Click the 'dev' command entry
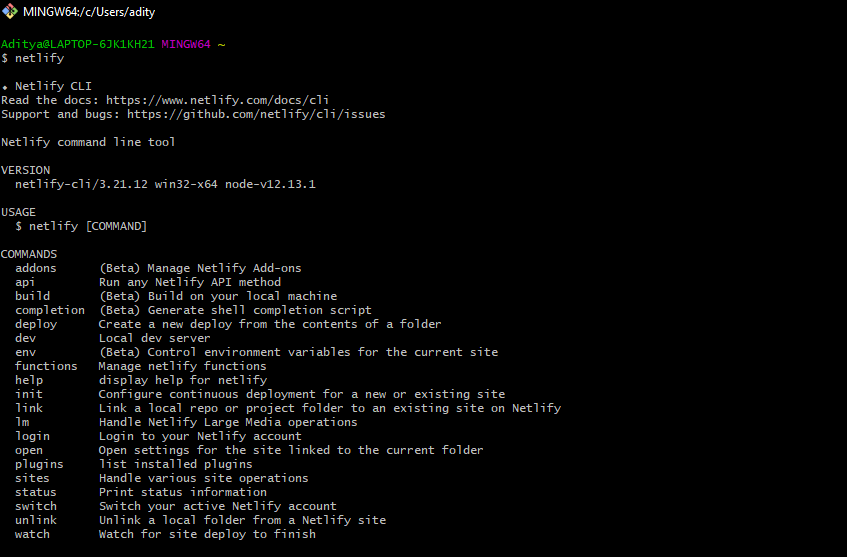 (25, 338)
